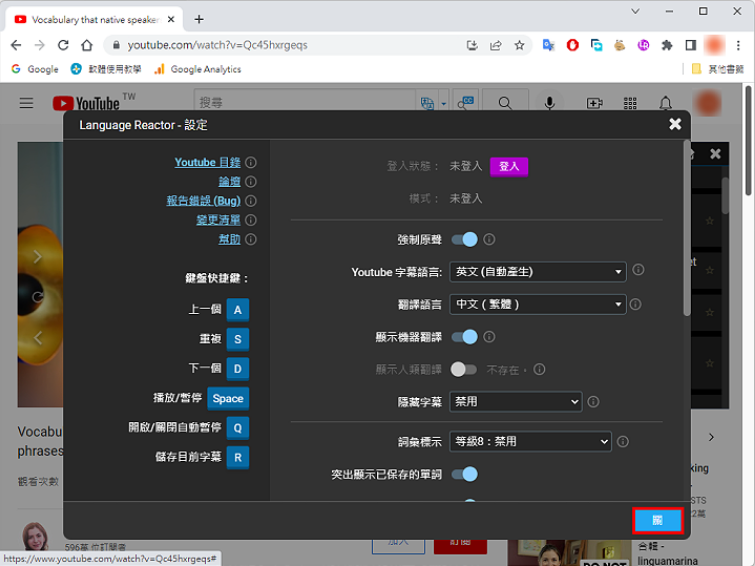755x566 pixels.
Task: Click the blue 關 close button at dialog bottom
Action: [657, 521]
